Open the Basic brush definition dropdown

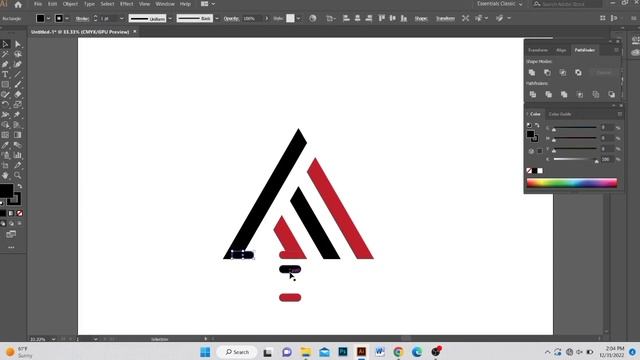217,18
